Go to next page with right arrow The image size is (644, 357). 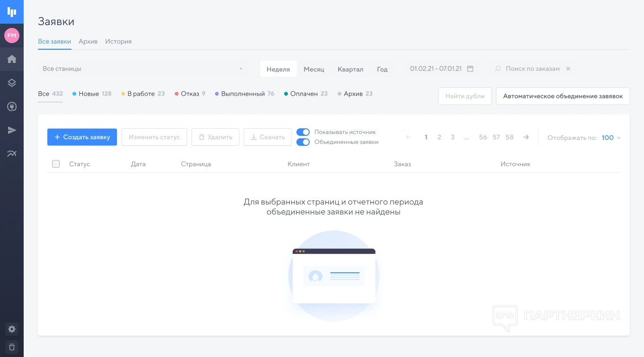(x=526, y=137)
